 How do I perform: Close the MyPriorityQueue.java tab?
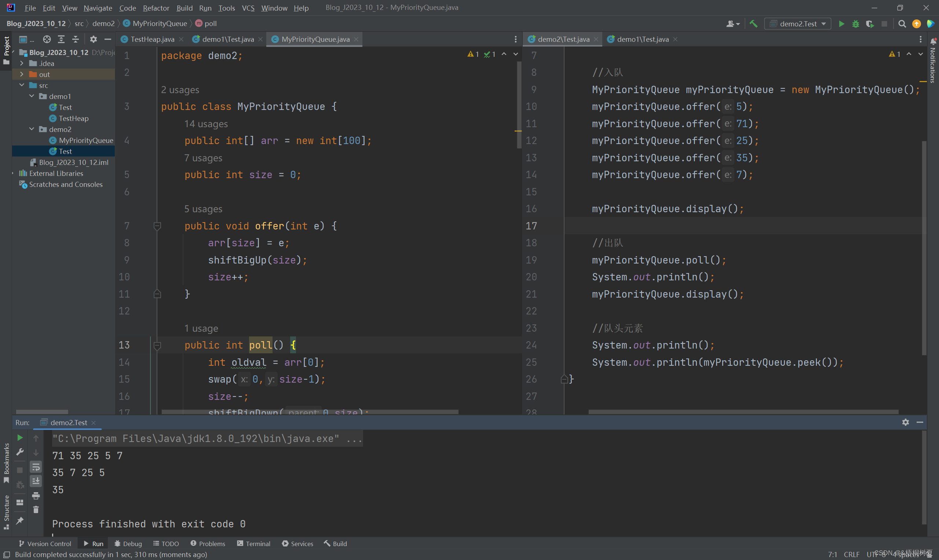356,39
